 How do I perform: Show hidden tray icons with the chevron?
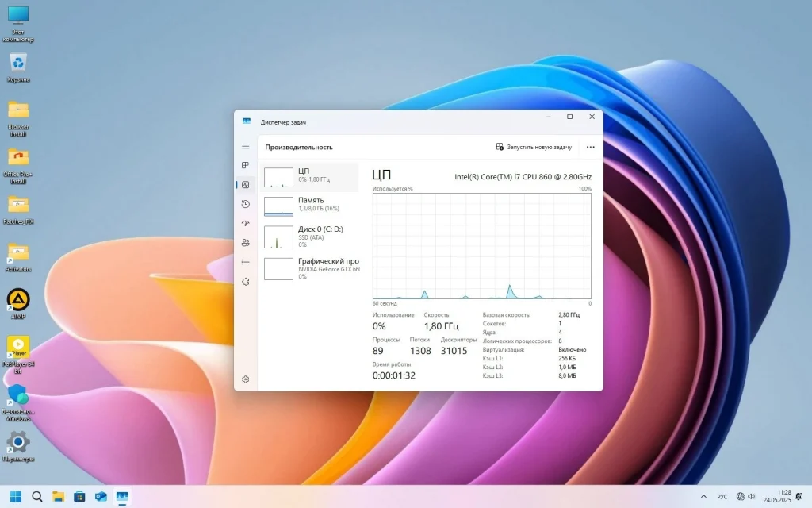[x=703, y=495]
